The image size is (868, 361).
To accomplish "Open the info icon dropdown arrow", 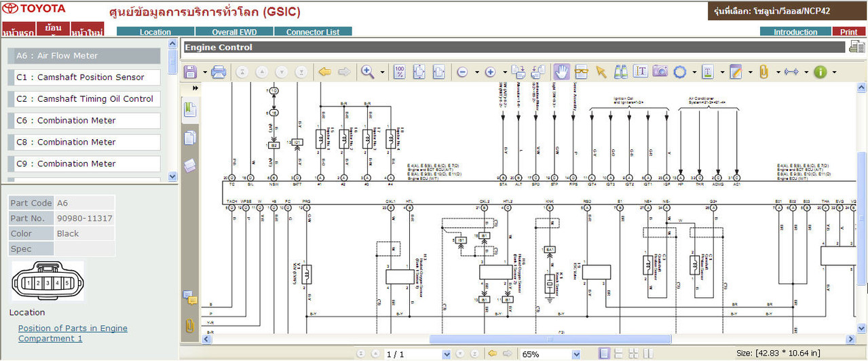I will [x=834, y=72].
